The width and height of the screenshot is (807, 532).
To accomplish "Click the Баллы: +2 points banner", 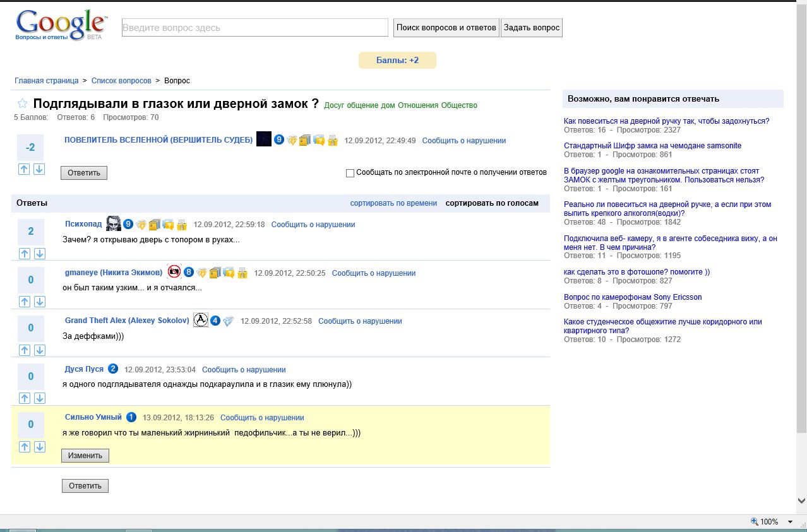I will point(397,61).
